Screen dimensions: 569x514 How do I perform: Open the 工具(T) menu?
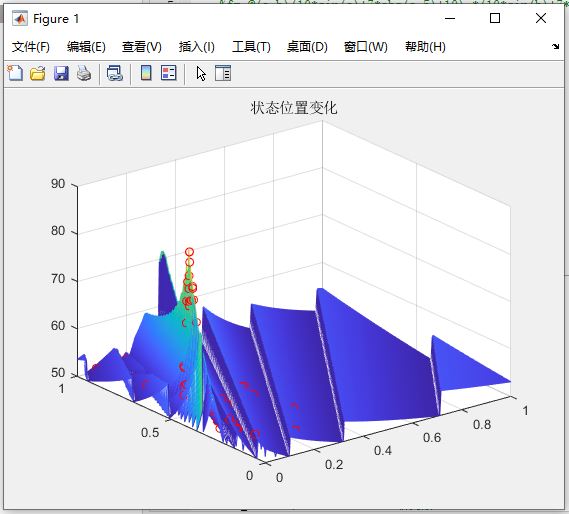pyautogui.click(x=251, y=47)
